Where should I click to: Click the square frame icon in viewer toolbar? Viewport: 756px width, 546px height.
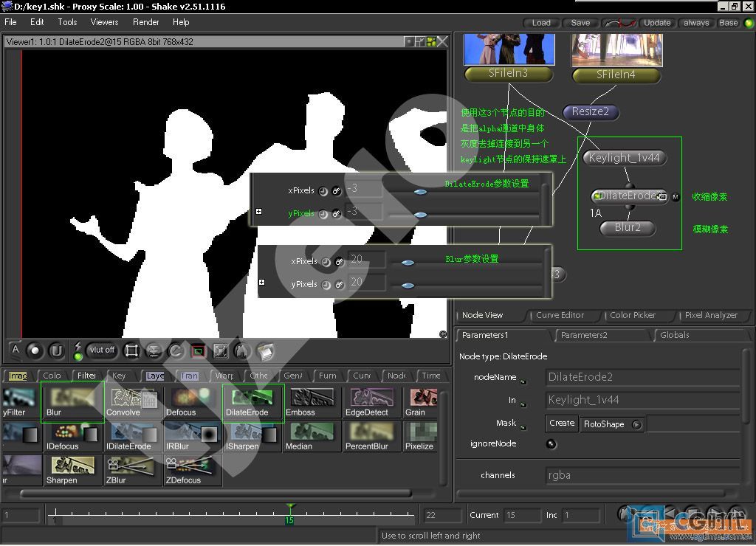click(131, 350)
